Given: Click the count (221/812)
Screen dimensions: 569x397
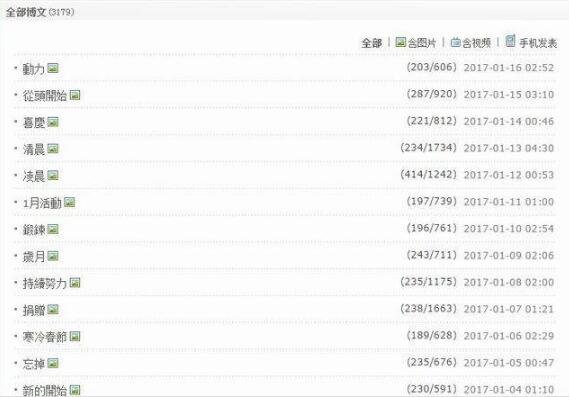Looking at the screenshot, I should tap(431, 121).
